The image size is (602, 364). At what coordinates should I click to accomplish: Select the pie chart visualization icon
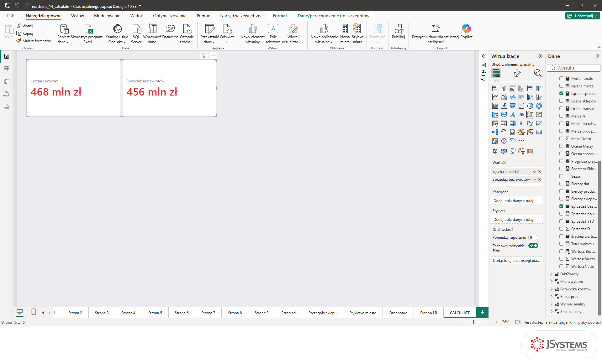point(530,106)
